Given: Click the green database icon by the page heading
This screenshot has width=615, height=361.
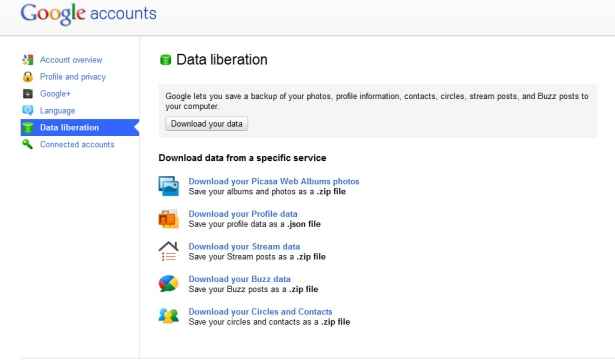Looking at the screenshot, I should click(x=166, y=60).
